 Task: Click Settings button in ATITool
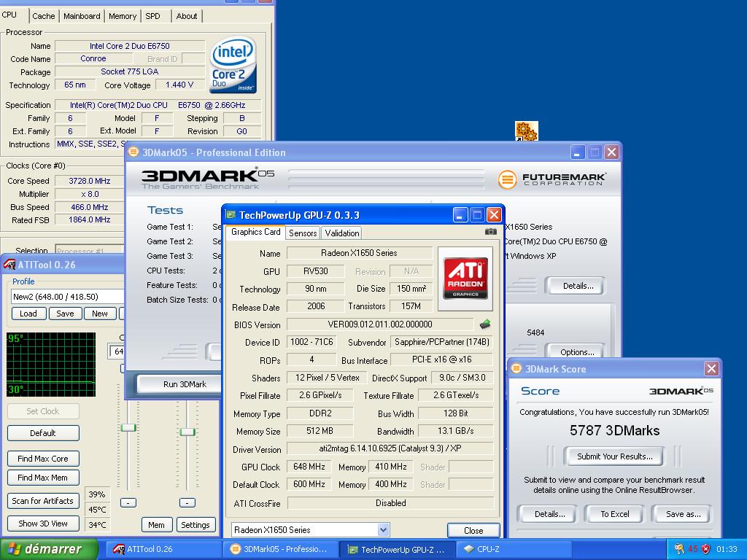tap(196, 525)
